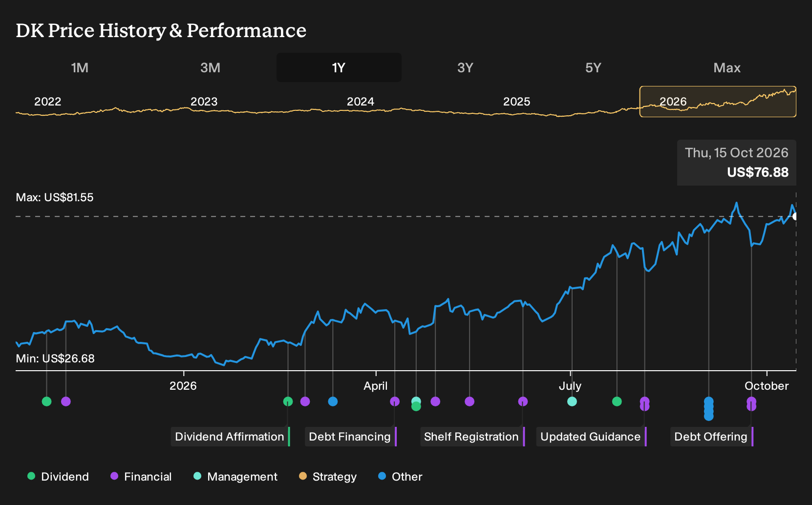Click the white current price dot on chart

[795, 216]
